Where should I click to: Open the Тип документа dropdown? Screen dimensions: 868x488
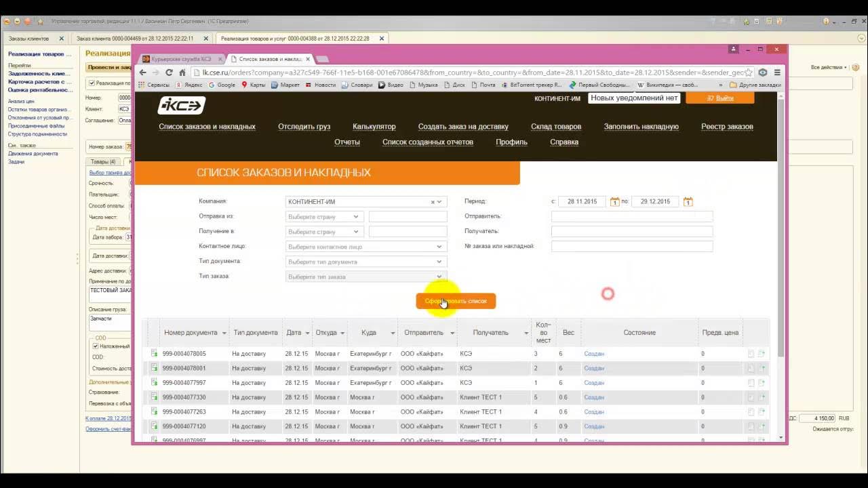[439, 262]
